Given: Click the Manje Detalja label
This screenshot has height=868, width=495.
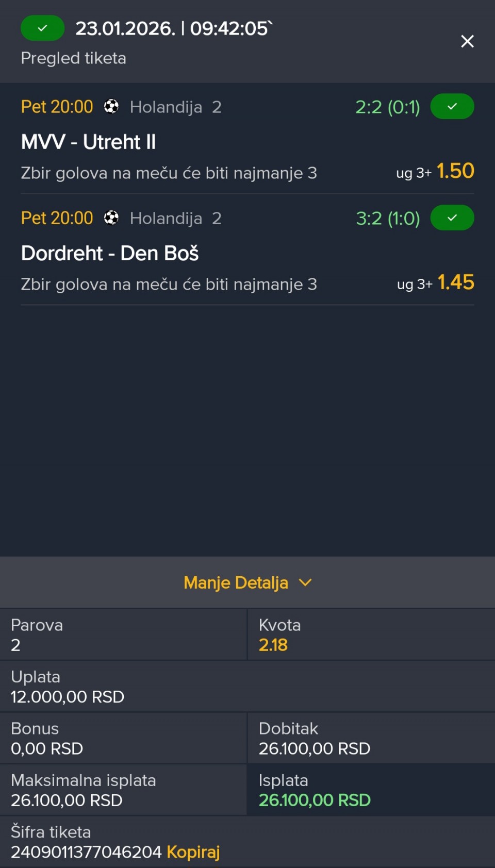Looking at the screenshot, I should [236, 582].
